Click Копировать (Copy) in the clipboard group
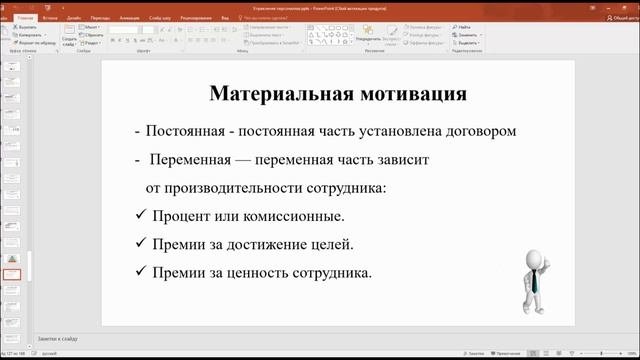640x360 pixels. [29, 35]
